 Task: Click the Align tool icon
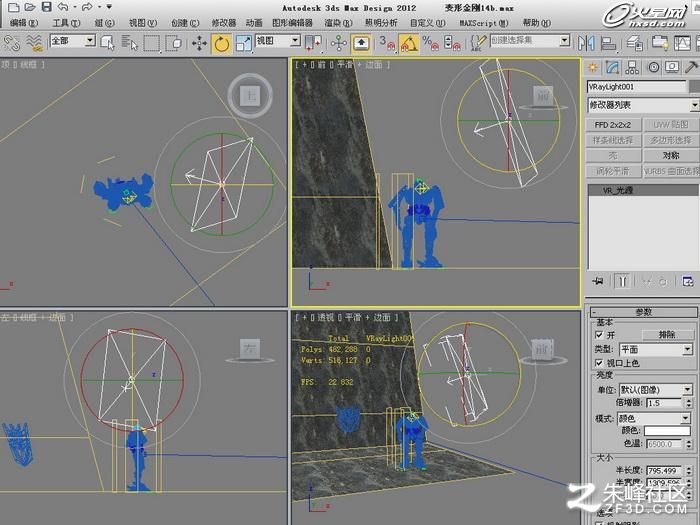point(608,43)
